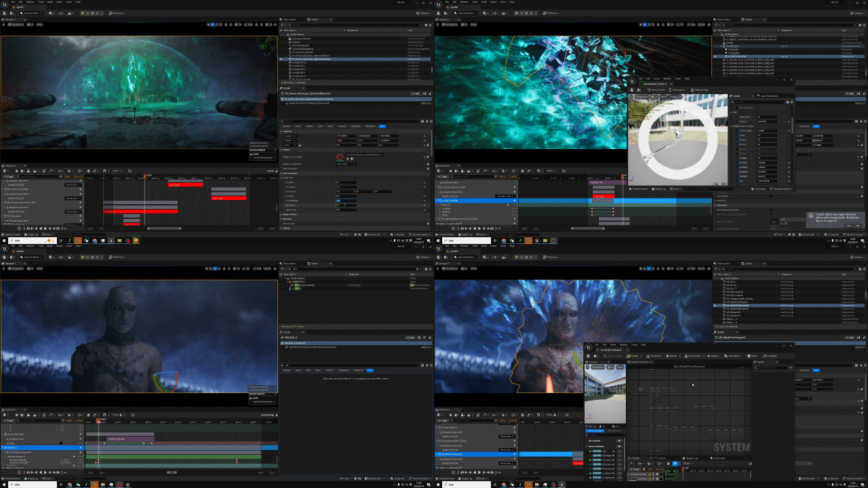Open Performance in the Niagara editor toolbar
The height and width of the screenshot is (488, 868).
[694, 355]
